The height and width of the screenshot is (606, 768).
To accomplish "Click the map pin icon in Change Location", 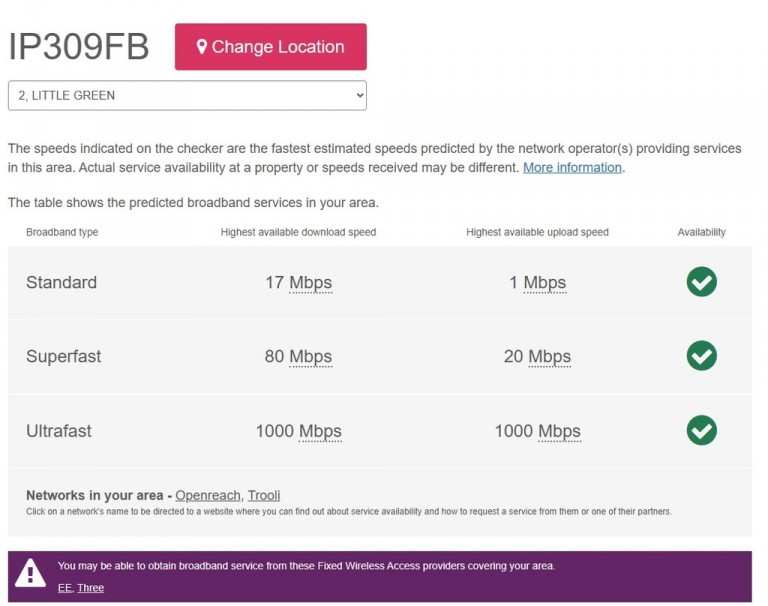I will click(x=201, y=47).
